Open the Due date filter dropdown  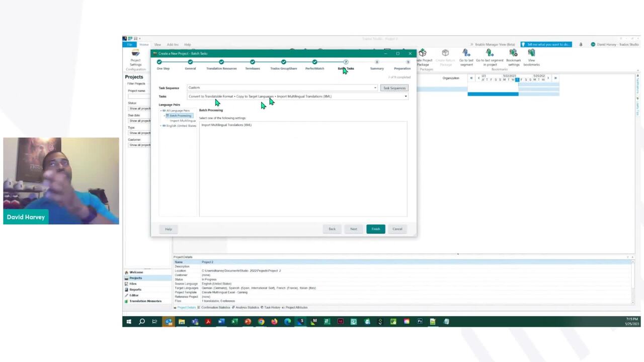(x=139, y=121)
